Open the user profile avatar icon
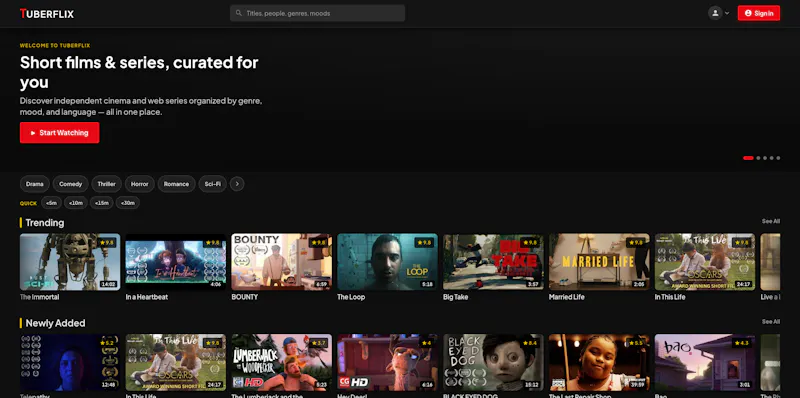 pyautogui.click(x=715, y=13)
